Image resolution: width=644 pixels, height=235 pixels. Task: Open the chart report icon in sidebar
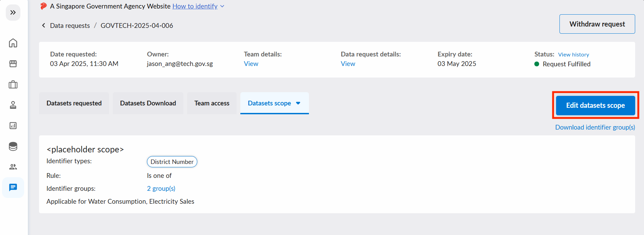click(x=13, y=125)
